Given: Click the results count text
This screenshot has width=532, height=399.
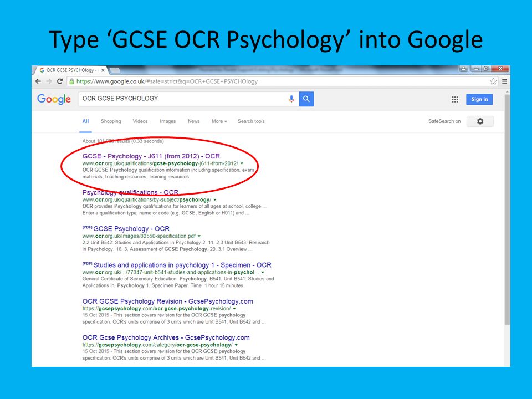Looking at the screenshot, I should pyautogui.click(x=123, y=141).
